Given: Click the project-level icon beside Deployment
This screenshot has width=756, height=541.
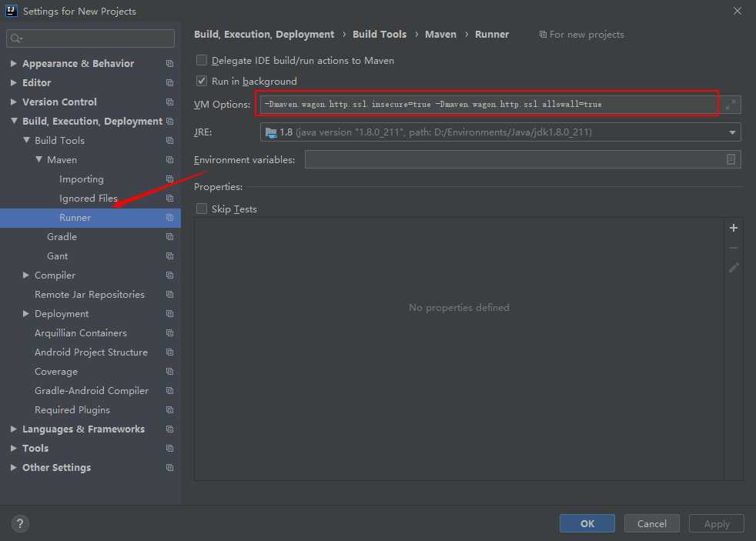Looking at the screenshot, I should (169, 314).
